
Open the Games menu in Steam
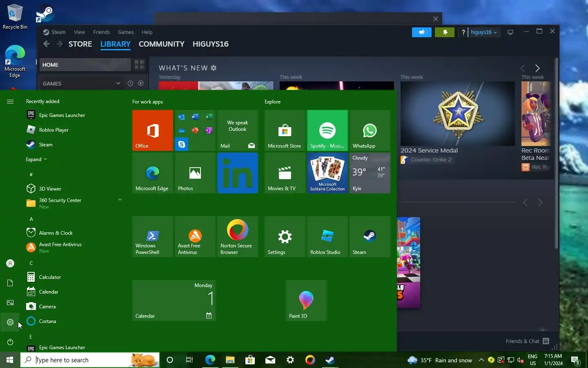pos(126,32)
